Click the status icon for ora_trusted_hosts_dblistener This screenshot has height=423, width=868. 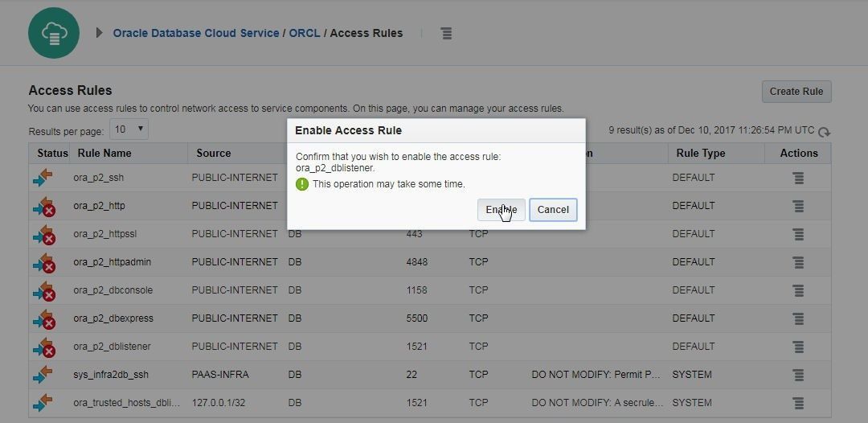[x=43, y=403]
